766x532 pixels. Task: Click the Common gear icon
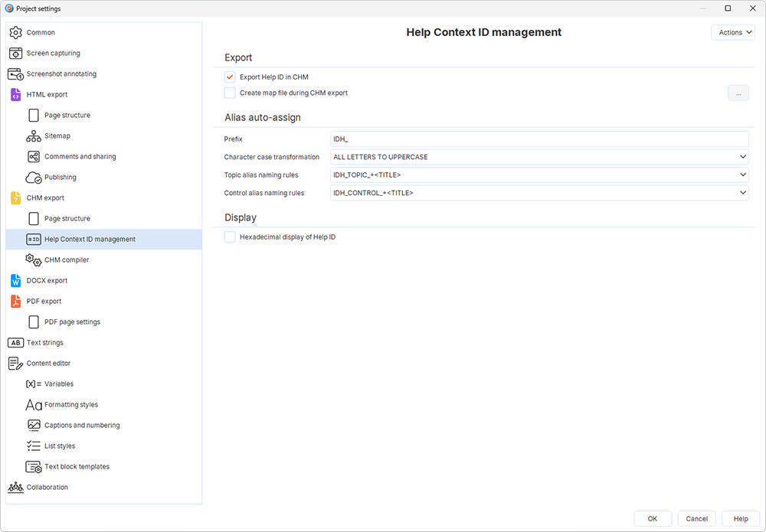[15, 33]
